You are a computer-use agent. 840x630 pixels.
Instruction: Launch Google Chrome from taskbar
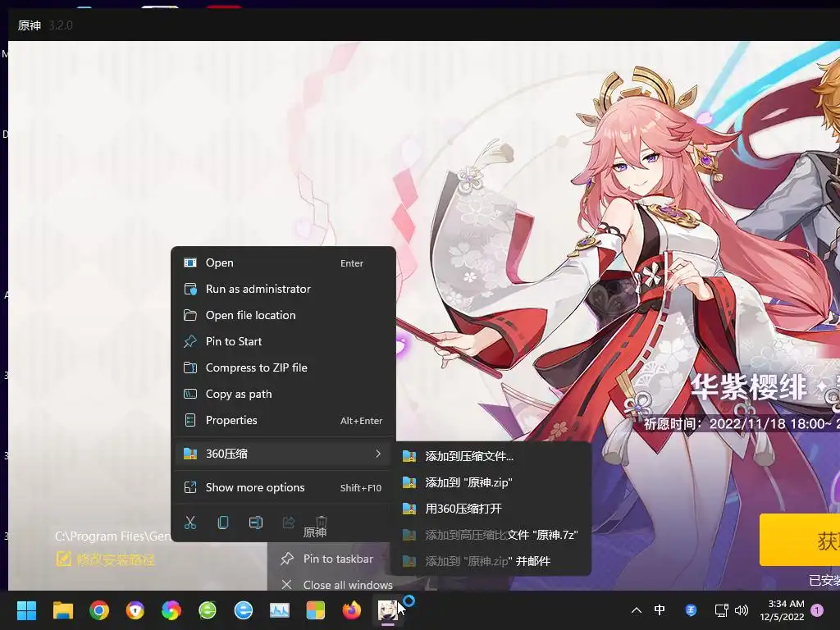point(99,610)
